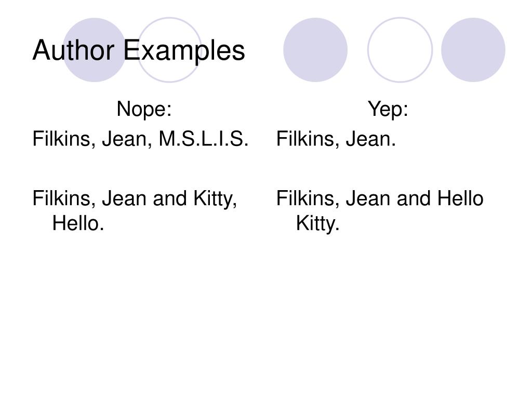
Task: Click the filled lavender circle above "Yep:" column start
Action: pos(315,50)
